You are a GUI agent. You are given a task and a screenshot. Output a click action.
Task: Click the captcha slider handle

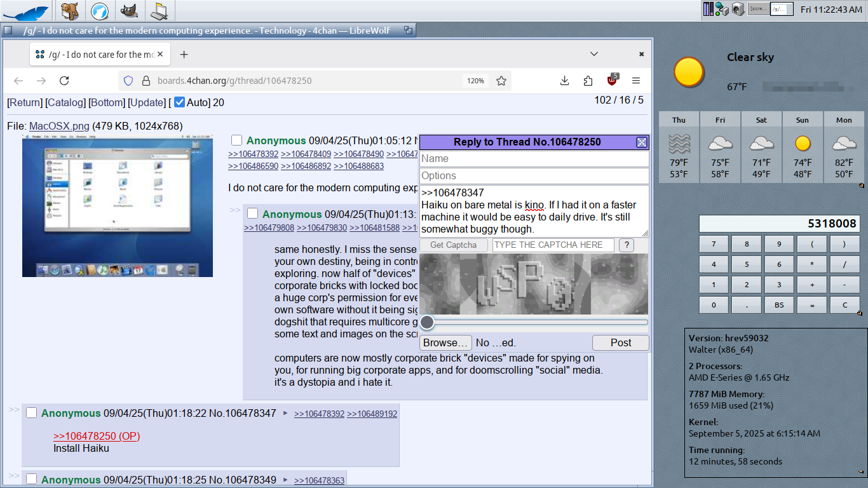[x=427, y=322]
